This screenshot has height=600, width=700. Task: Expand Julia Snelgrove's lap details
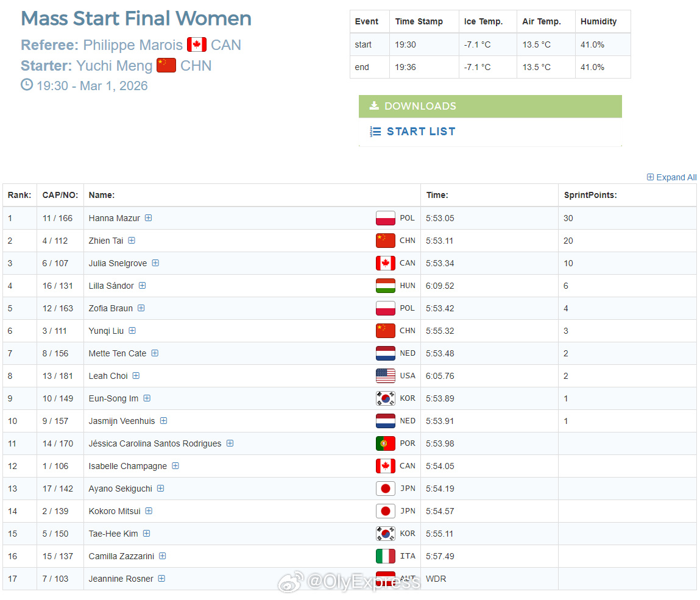(x=155, y=263)
